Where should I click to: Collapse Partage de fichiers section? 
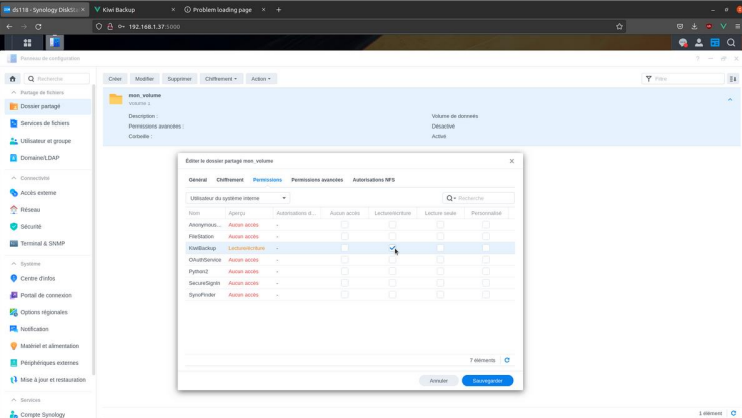click(x=14, y=92)
